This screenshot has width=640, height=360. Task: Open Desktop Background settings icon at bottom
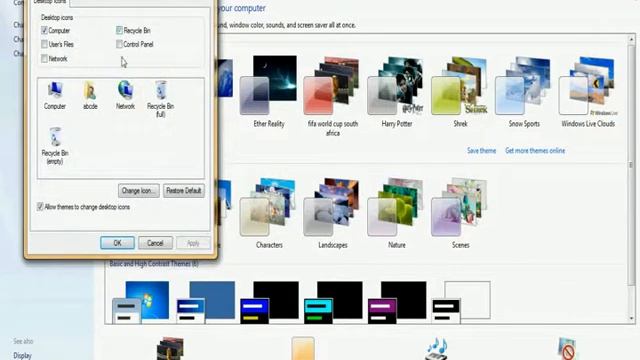click(x=171, y=348)
